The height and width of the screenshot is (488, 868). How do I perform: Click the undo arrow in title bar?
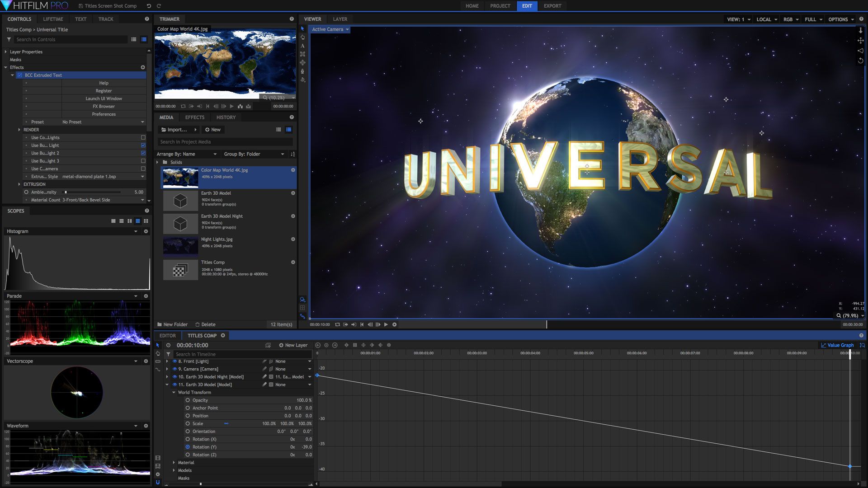click(x=149, y=6)
